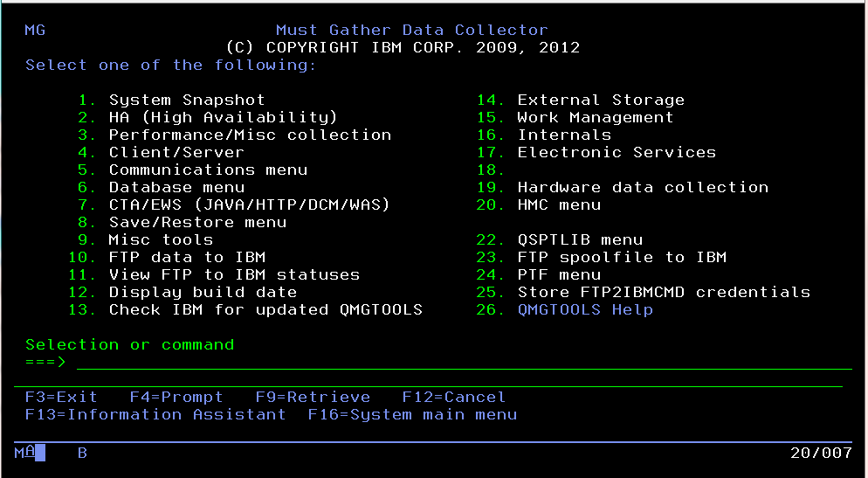Viewport: 868px width, 478px height.
Task: Click the B session letter in status bar
Action: [82, 453]
